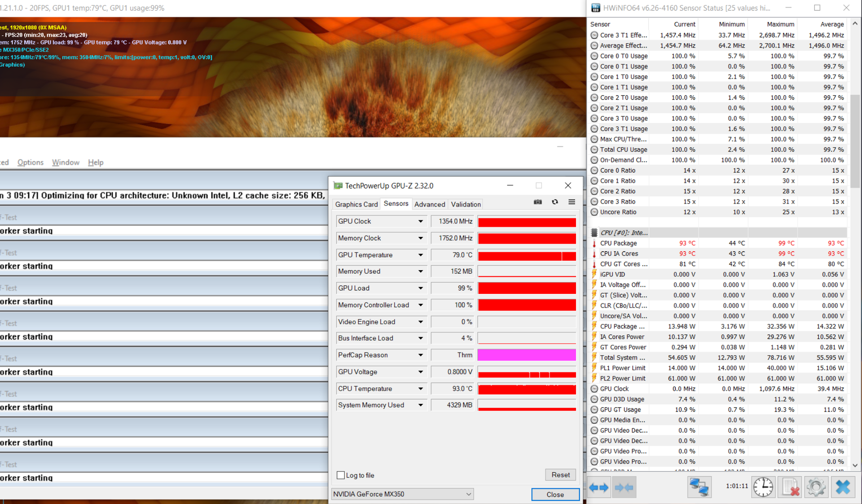
Task: Open NVIDIA GeForce MX350 device selector
Action: coord(402,494)
